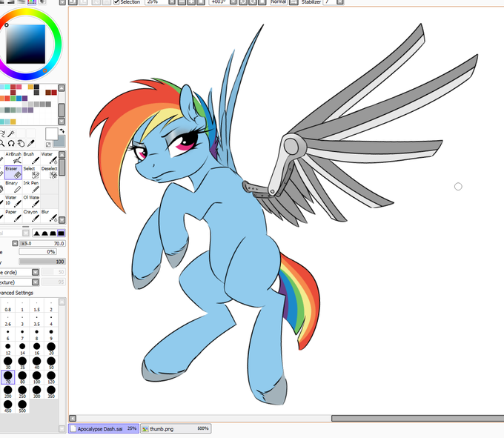Open the Stabilizer value dropdown

pyautogui.click(x=340, y=2)
